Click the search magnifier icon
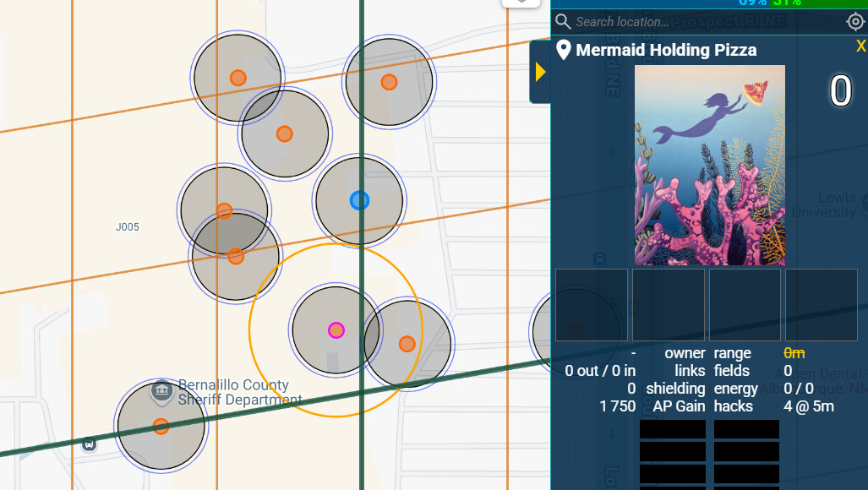This screenshot has width=868, height=490. (563, 22)
